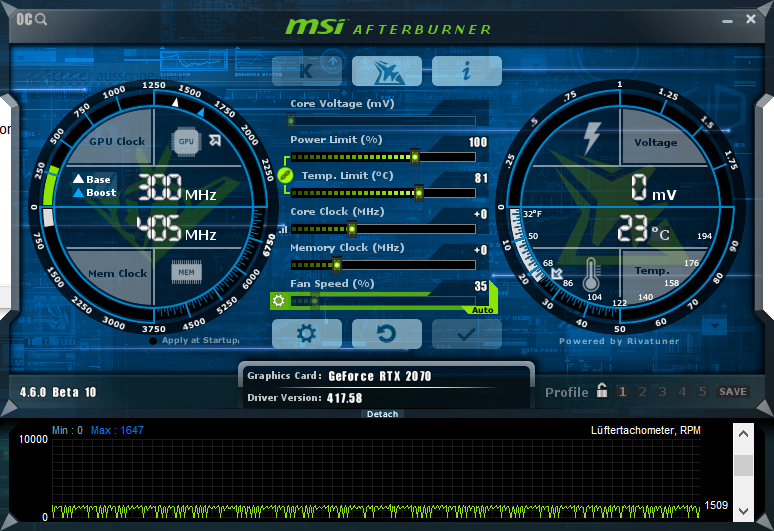The height and width of the screenshot is (531, 774).
Task: Click the arrow icon near temperature gauge
Action: pyautogui.click(x=557, y=273)
